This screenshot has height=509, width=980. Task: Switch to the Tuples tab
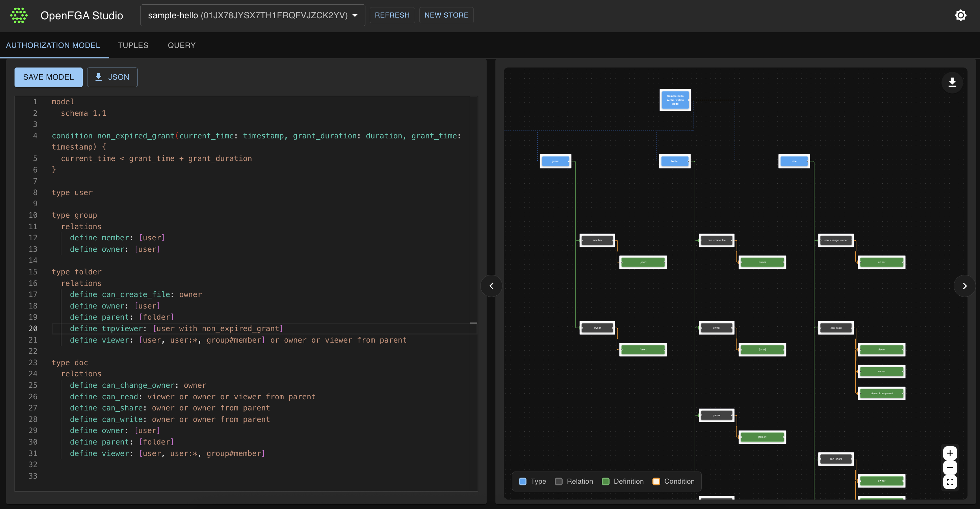point(133,45)
